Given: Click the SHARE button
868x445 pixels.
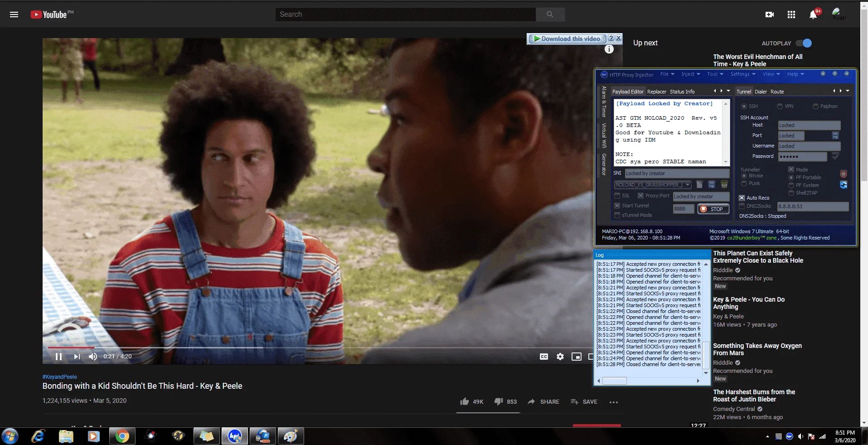Looking at the screenshot, I should pyautogui.click(x=543, y=401).
